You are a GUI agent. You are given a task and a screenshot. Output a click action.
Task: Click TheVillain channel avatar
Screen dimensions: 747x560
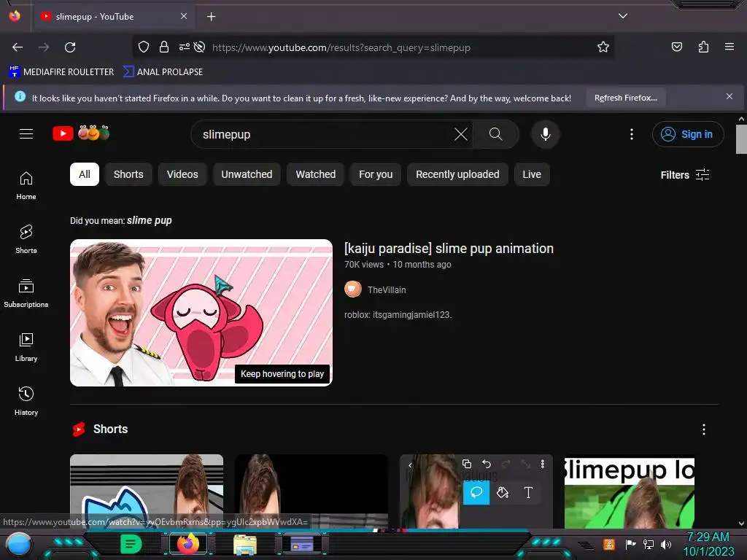click(353, 289)
